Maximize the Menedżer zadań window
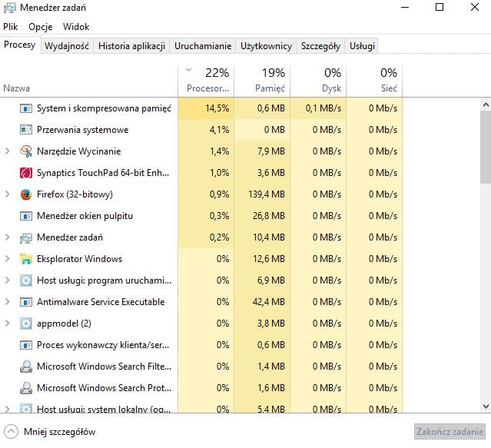 [440, 7]
